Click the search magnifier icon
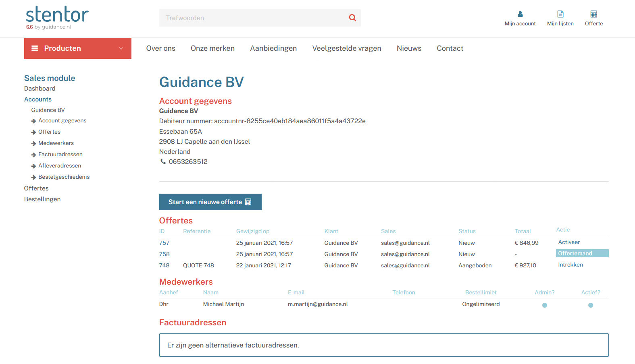 tap(352, 18)
